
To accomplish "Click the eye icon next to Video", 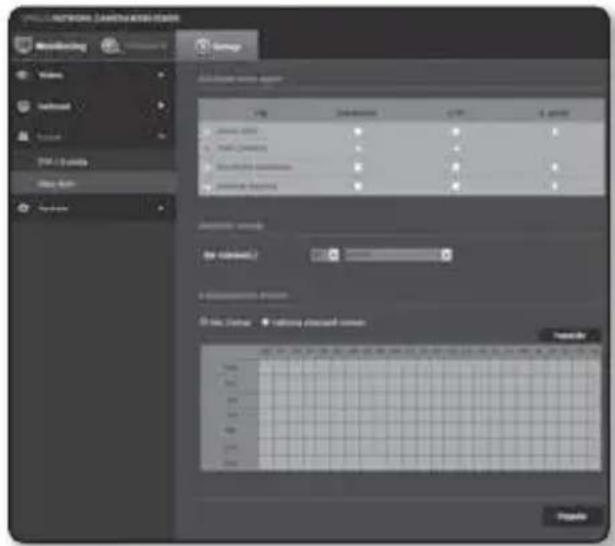I will coord(22,75).
